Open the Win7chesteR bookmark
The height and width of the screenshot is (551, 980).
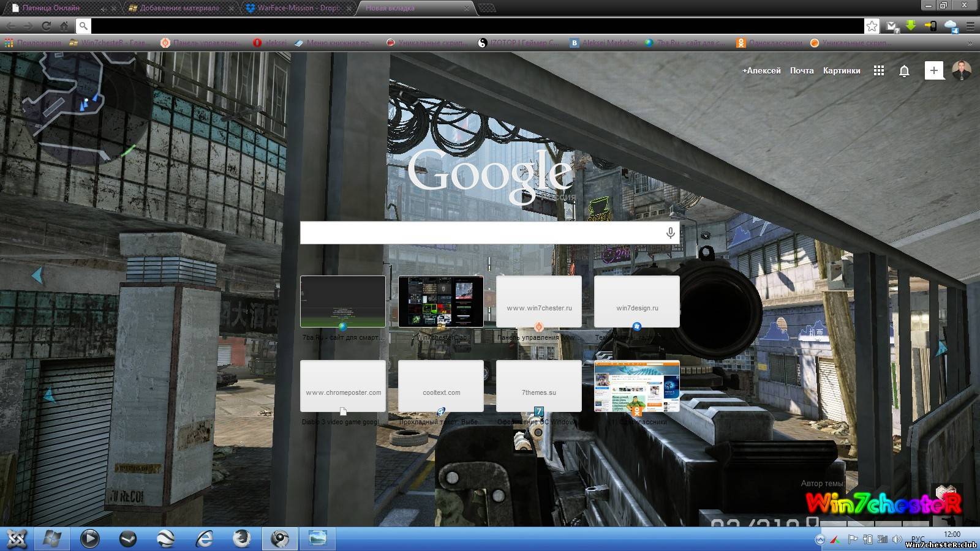(x=108, y=43)
